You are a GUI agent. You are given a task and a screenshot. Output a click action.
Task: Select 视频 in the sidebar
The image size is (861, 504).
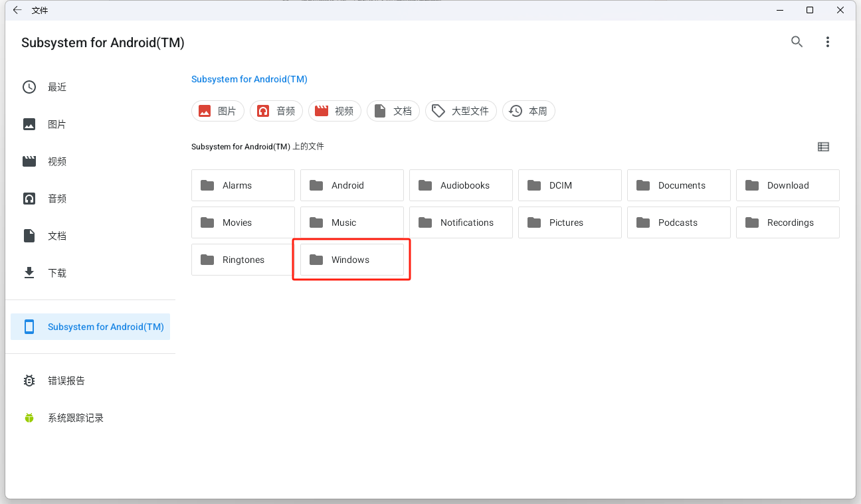click(90, 161)
